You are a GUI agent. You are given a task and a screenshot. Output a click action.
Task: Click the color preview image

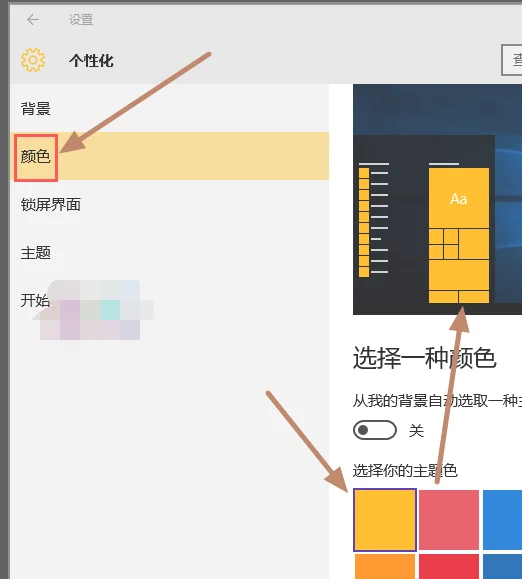point(437,199)
